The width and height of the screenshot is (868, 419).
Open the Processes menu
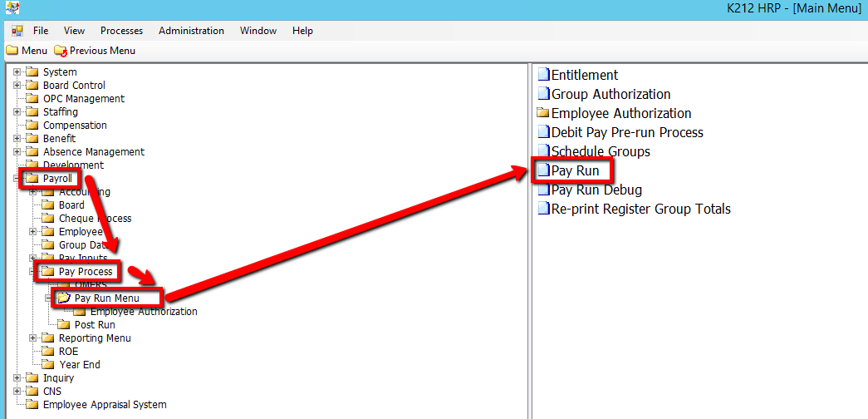click(x=121, y=31)
